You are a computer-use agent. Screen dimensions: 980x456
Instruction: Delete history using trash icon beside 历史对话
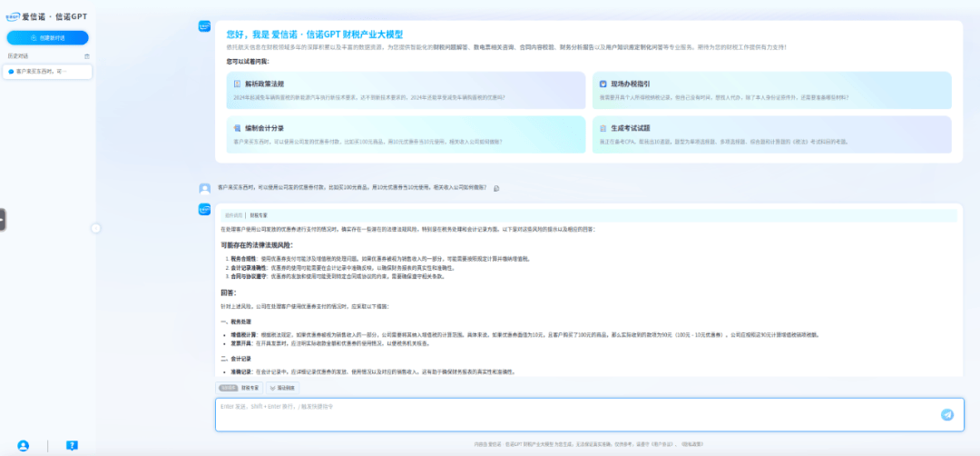[87, 56]
